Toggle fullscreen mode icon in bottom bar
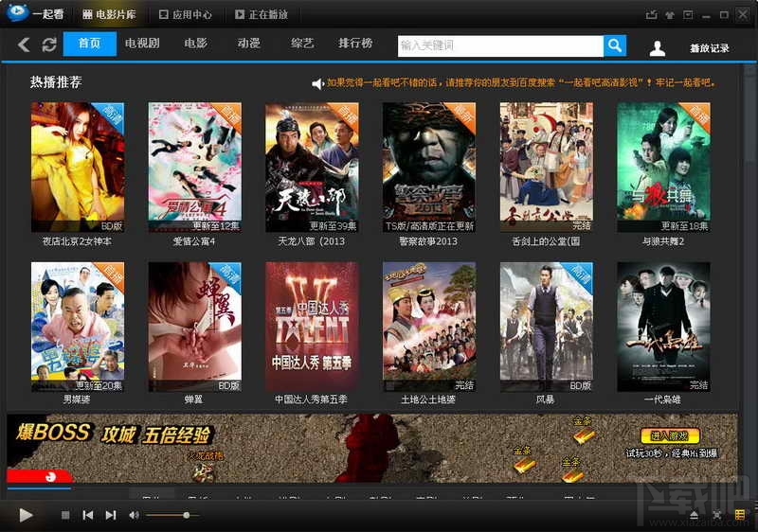 point(717,515)
